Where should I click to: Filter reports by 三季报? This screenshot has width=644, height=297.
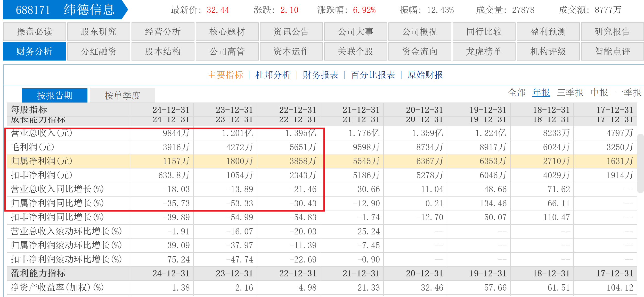(x=570, y=92)
